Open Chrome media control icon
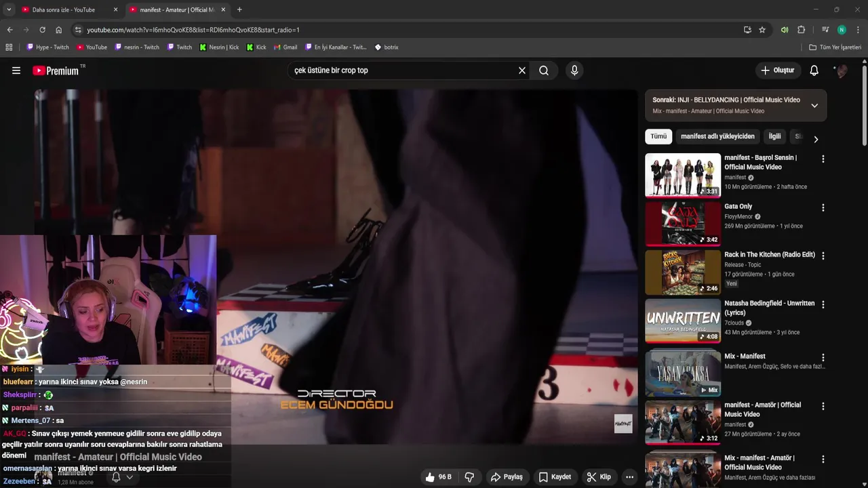Screen dimensions: 868x488 [x=825, y=30]
